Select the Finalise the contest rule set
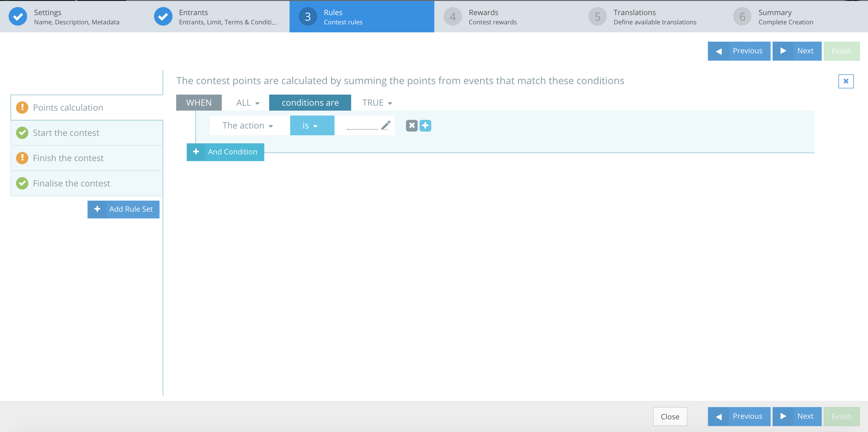The image size is (868, 432). tap(87, 183)
